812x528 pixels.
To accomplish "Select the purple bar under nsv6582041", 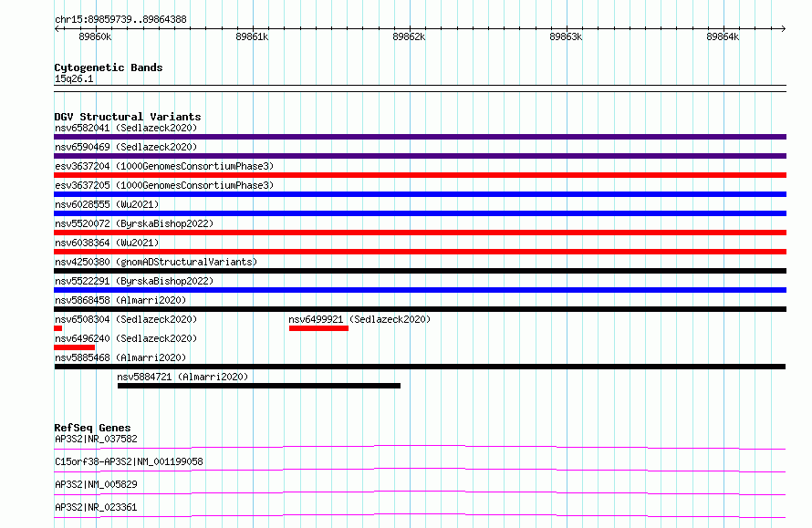I will tap(420, 137).
